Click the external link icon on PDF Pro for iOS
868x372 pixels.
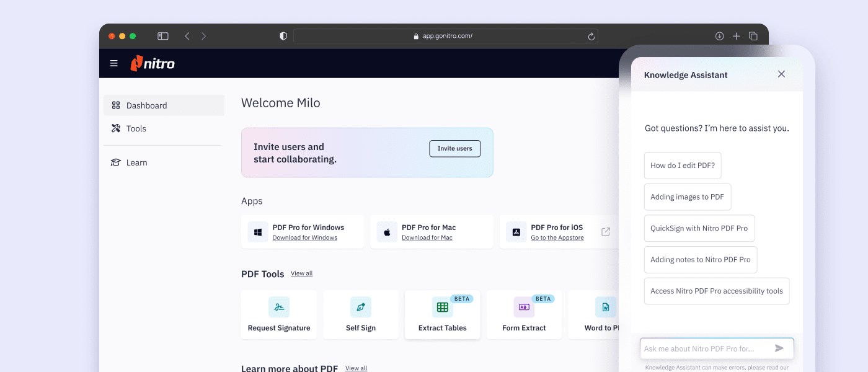click(605, 231)
